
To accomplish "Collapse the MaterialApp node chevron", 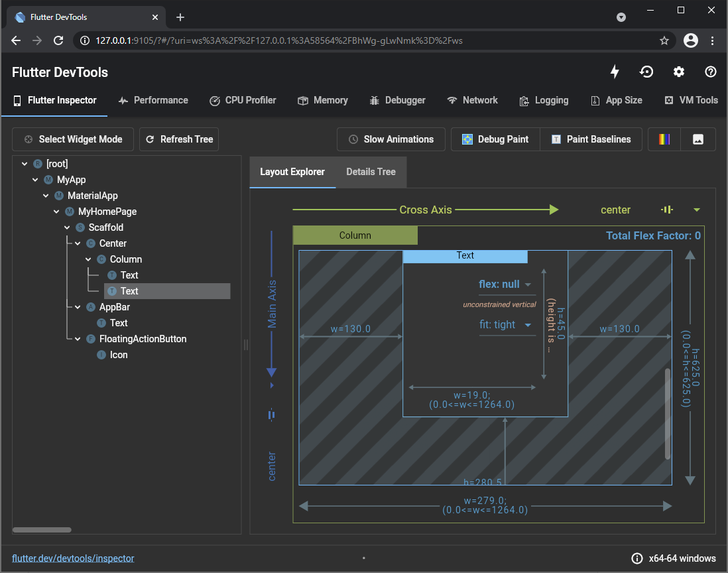I will (x=46, y=196).
